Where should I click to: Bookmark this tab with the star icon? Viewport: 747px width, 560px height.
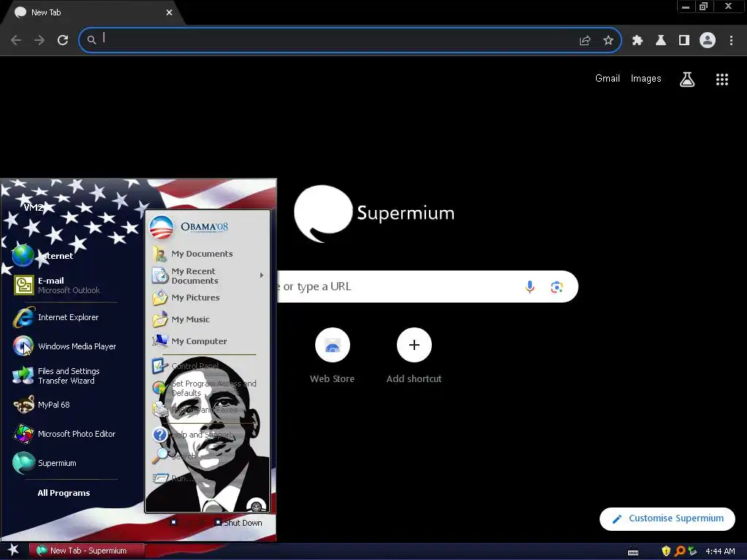(608, 41)
